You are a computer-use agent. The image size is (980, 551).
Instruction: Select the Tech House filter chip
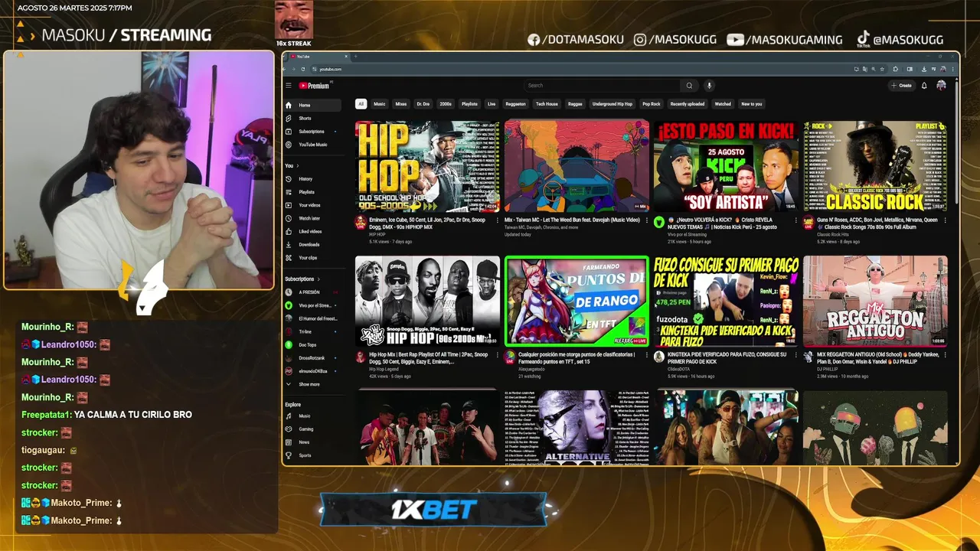[x=547, y=104]
